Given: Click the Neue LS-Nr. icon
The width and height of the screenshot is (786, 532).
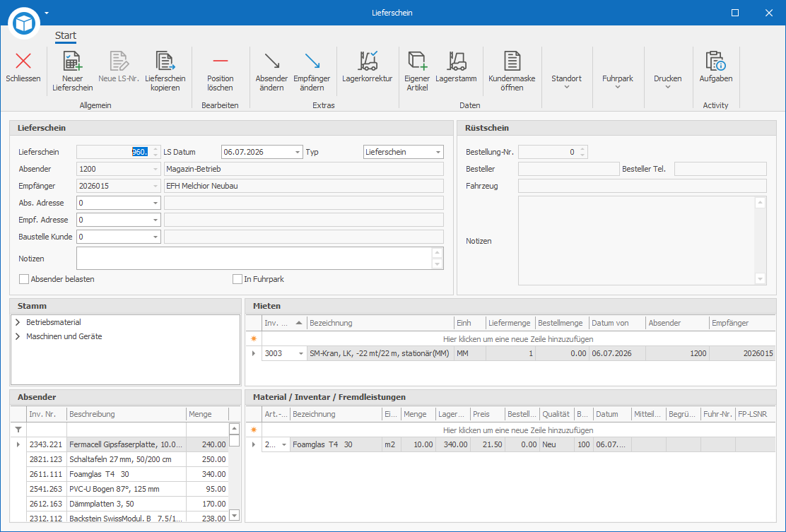Looking at the screenshot, I should point(119,61).
